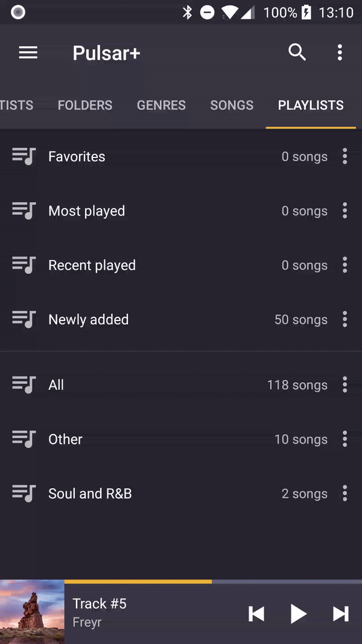The height and width of the screenshot is (644, 362).
Task: Open options menu for Newly added playlist
Action: (345, 319)
